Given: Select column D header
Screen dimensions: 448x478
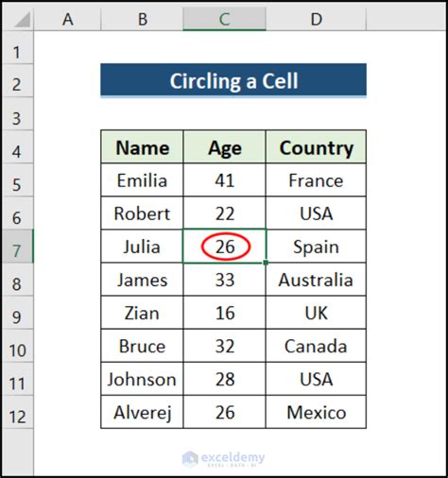Looking at the screenshot, I should [316, 20].
